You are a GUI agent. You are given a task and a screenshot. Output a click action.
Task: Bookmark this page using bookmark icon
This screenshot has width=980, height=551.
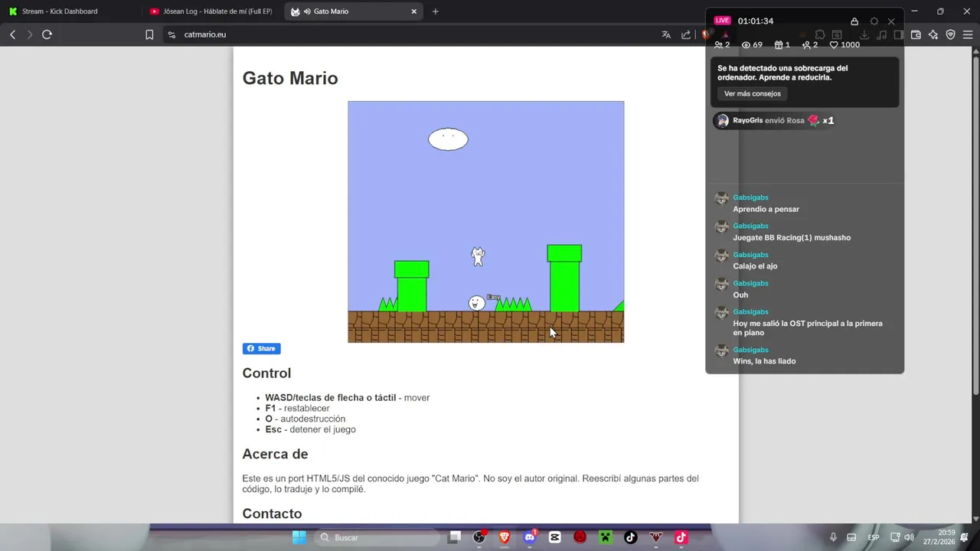pyautogui.click(x=149, y=34)
